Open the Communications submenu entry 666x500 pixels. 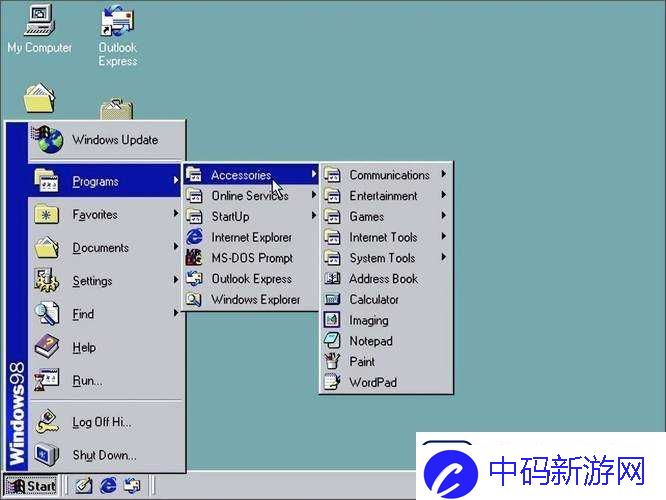pos(386,175)
